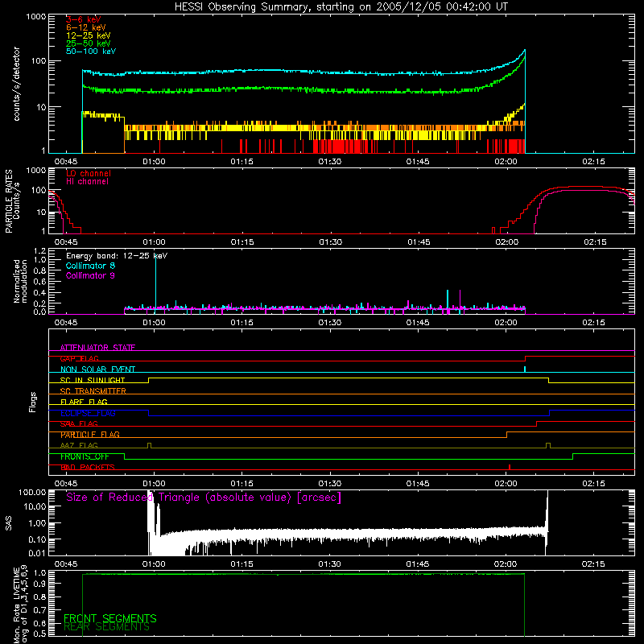The width and height of the screenshot is (644, 644).
Task: Click the Flags axis label
Action: click(33, 402)
